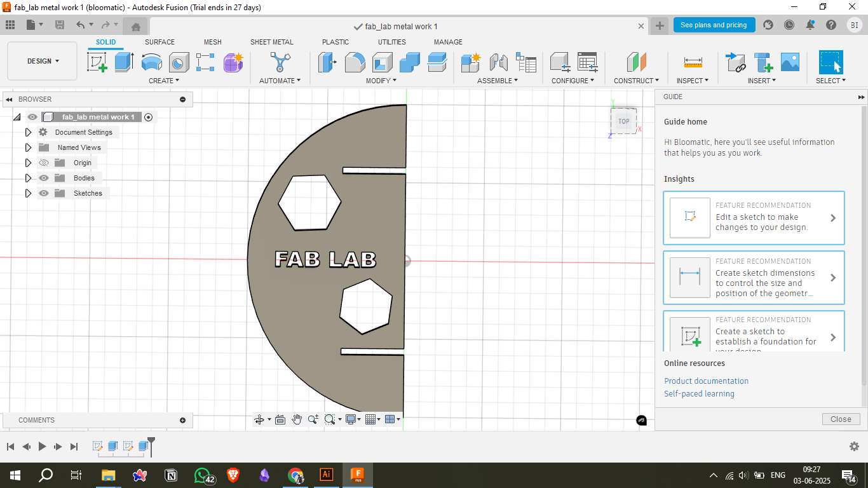The height and width of the screenshot is (488, 868).
Task: Switch to the MESH tab
Action: click(213, 42)
